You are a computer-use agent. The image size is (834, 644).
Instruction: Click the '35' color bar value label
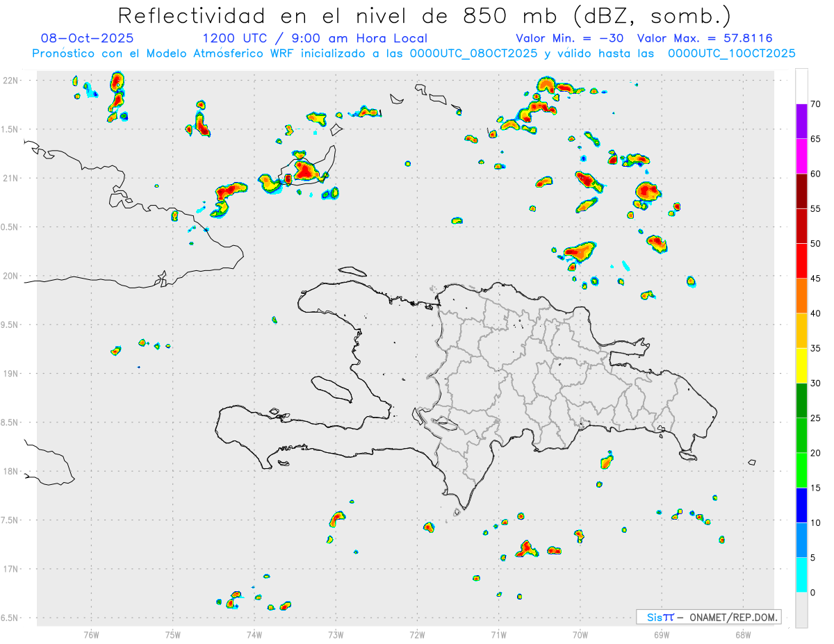click(816, 349)
